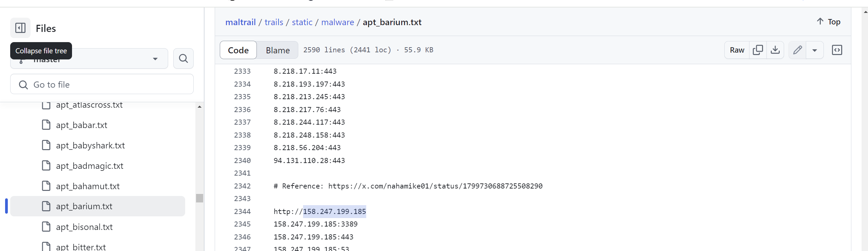Image resolution: width=868 pixels, height=251 pixels.
Task: Open the static breadcrumb link
Action: click(302, 22)
